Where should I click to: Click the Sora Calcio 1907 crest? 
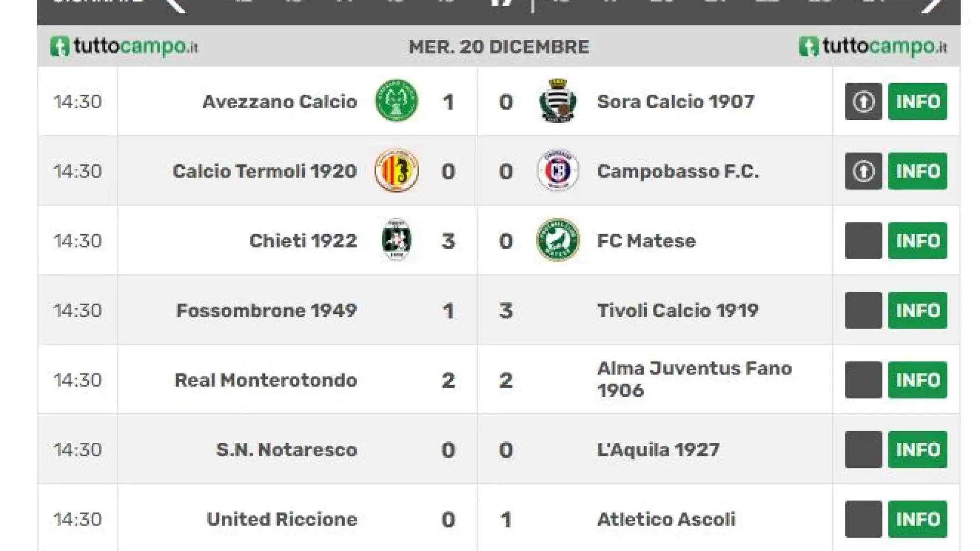pyautogui.click(x=558, y=101)
